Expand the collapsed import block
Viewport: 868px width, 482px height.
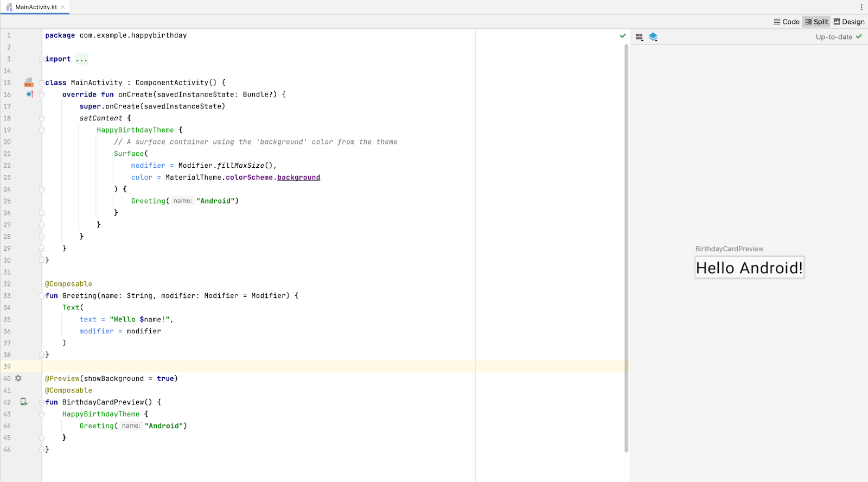[81, 59]
